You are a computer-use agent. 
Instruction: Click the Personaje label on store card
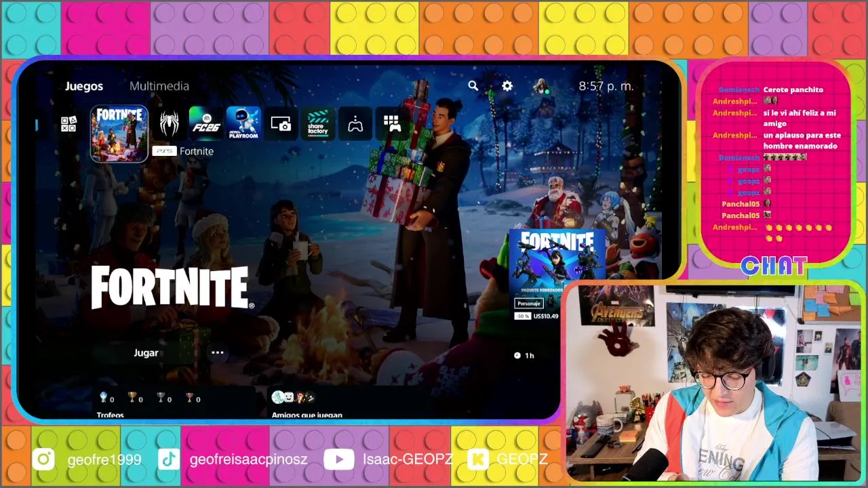coord(529,303)
